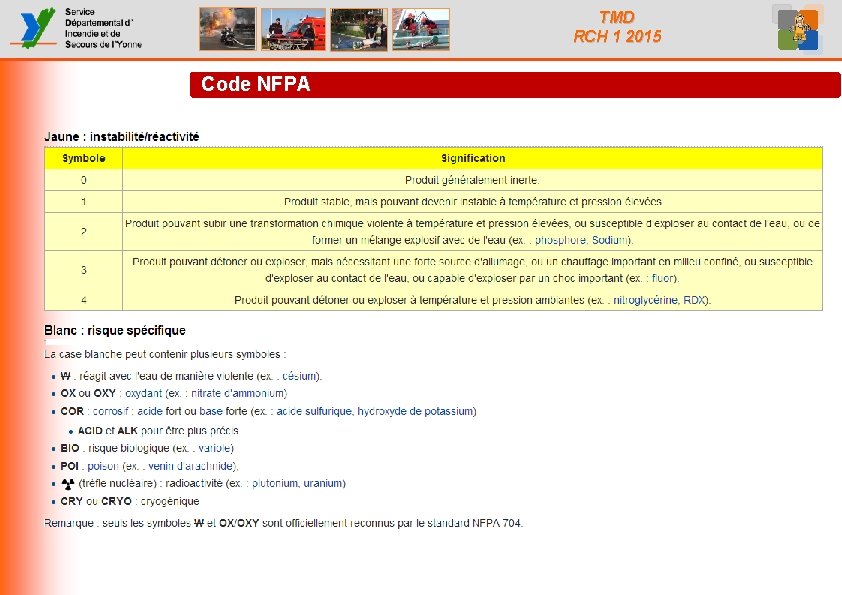Open the corrosif link
The width and height of the screenshot is (842, 595).
coord(111,411)
